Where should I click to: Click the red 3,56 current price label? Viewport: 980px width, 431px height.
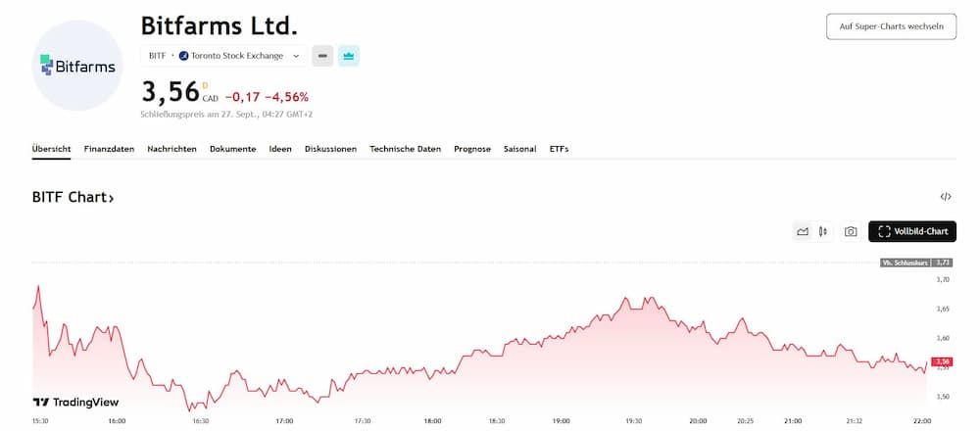coord(943,361)
